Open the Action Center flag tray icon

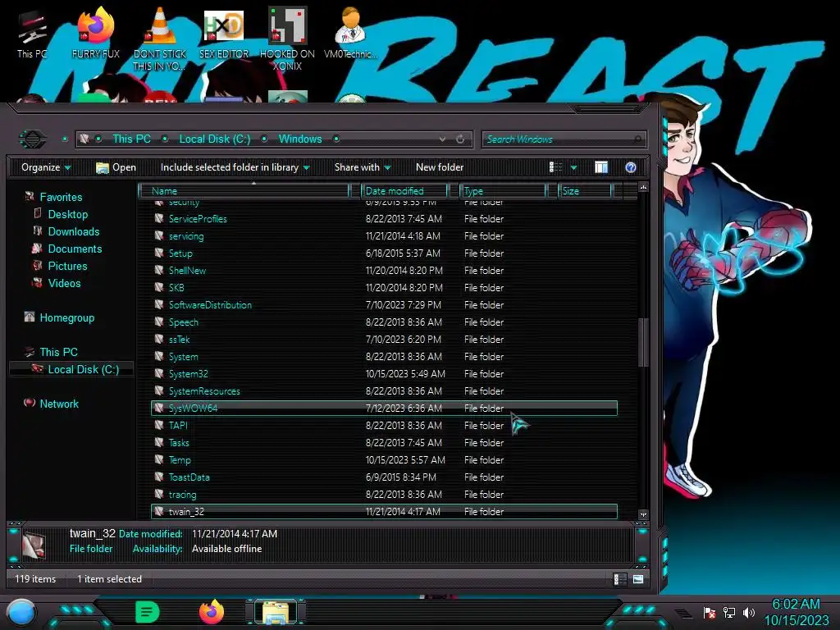pos(710,612)
